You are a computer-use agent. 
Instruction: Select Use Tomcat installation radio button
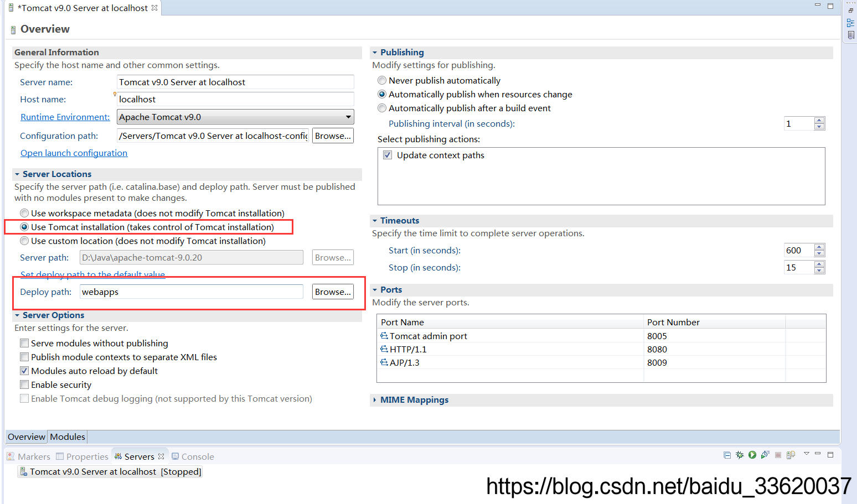(24, 227)
